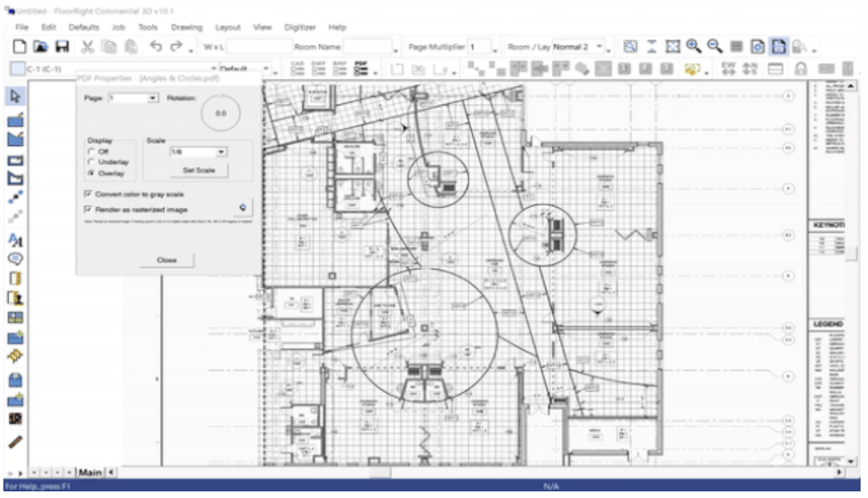The width and height of the screenshot is (868, 498).
Task: Open the Room / Lay Normal 2 dropdown
Action: pos(599,47)
